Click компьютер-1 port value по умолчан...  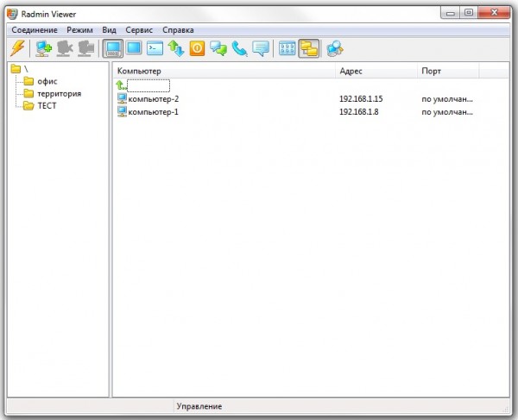[x=447, y=112]
